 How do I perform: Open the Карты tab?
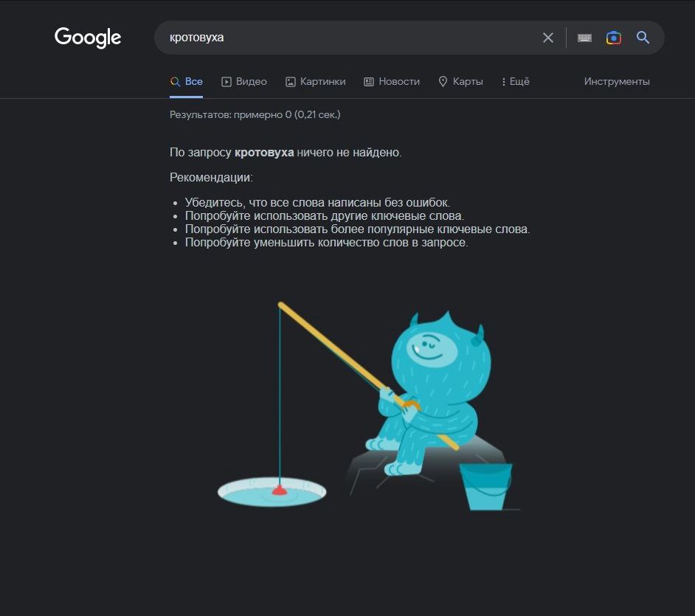point(460,82)
